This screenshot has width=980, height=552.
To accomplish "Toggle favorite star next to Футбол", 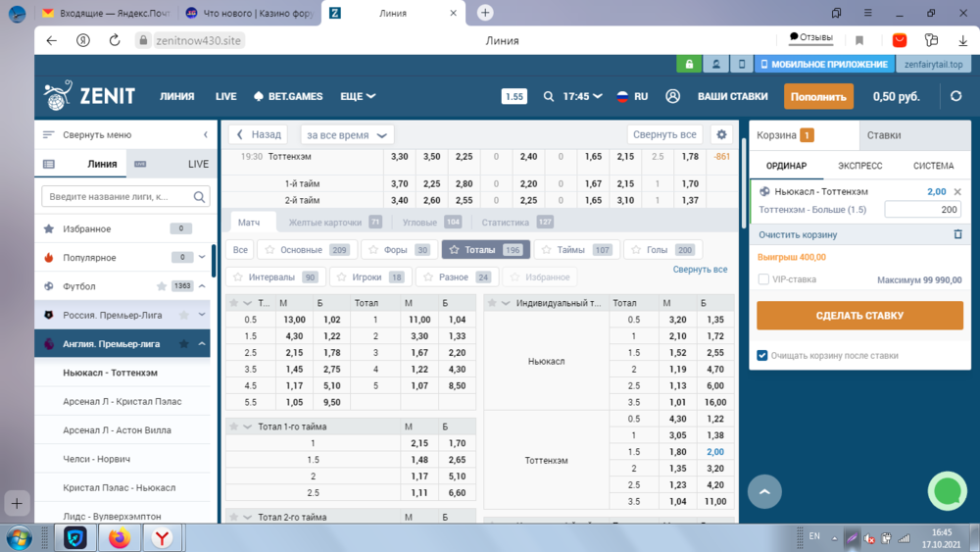I will tap(162, 286).
